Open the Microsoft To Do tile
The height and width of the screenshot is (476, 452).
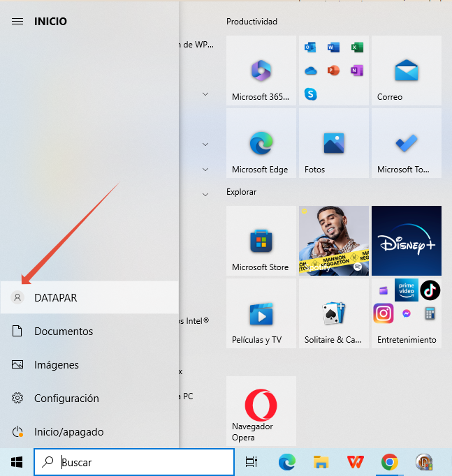pyautogui.click(x=407, y=143)
